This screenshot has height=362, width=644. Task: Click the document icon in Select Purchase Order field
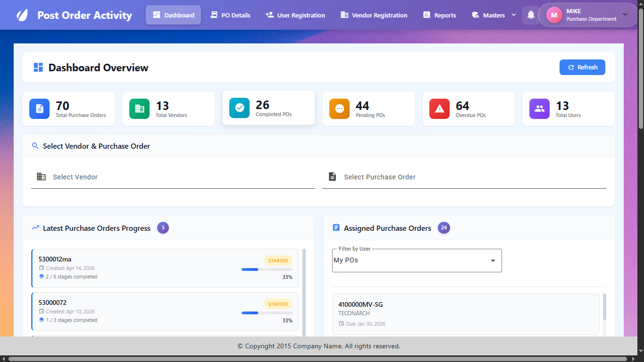[333, 177]
